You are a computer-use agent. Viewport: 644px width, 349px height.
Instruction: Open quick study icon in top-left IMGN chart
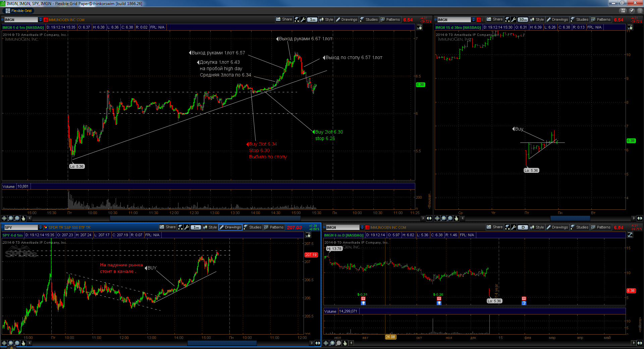click(297, 19)
